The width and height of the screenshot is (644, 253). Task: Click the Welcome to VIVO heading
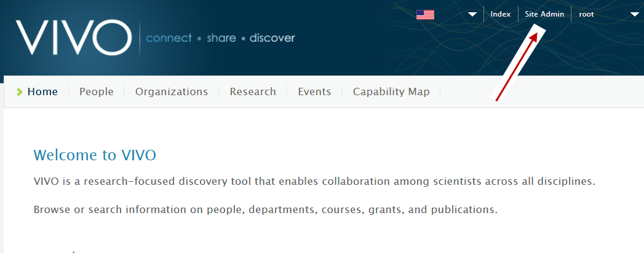(95, 155)
